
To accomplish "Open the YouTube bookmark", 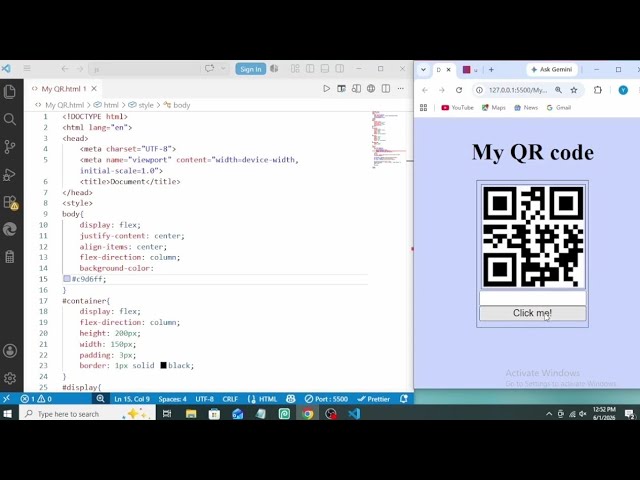I will click(x=458, y=108).
